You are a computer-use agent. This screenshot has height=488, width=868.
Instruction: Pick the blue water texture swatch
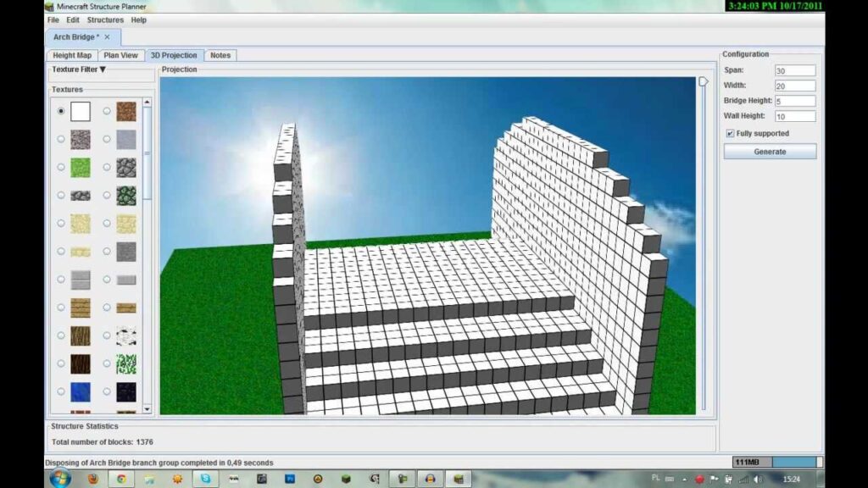pyautogui.click(x=81, y=391)
